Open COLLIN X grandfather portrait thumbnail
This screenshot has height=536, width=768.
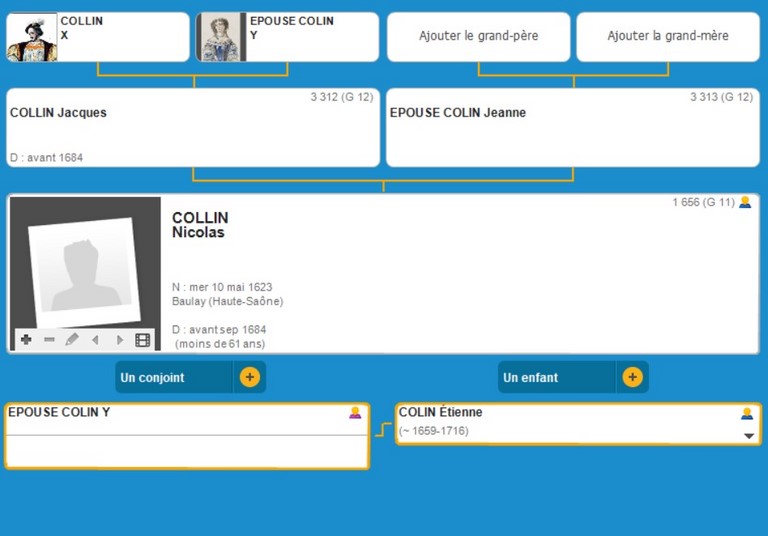(32, 37)
